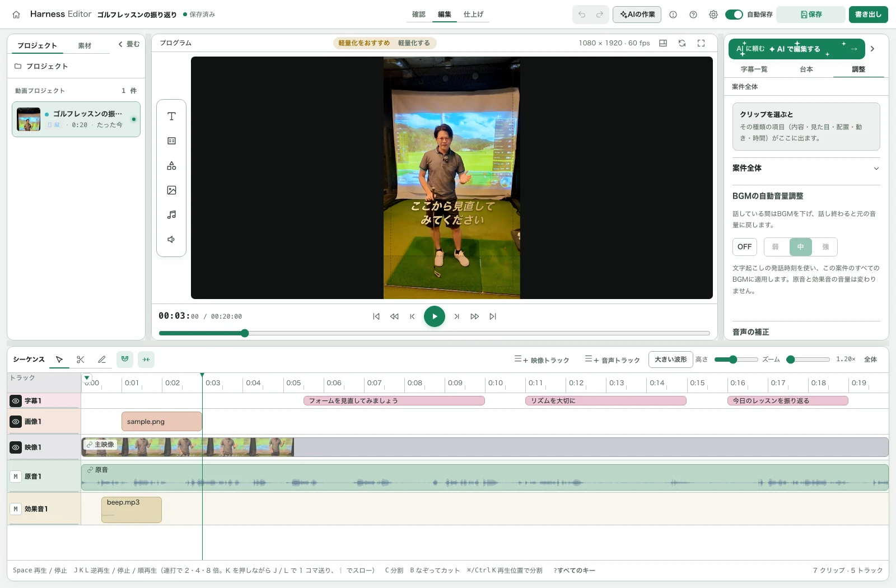Hide the 画像1 track with eye icon
This screenshot has height=588, width=896.
pos(16,422)
